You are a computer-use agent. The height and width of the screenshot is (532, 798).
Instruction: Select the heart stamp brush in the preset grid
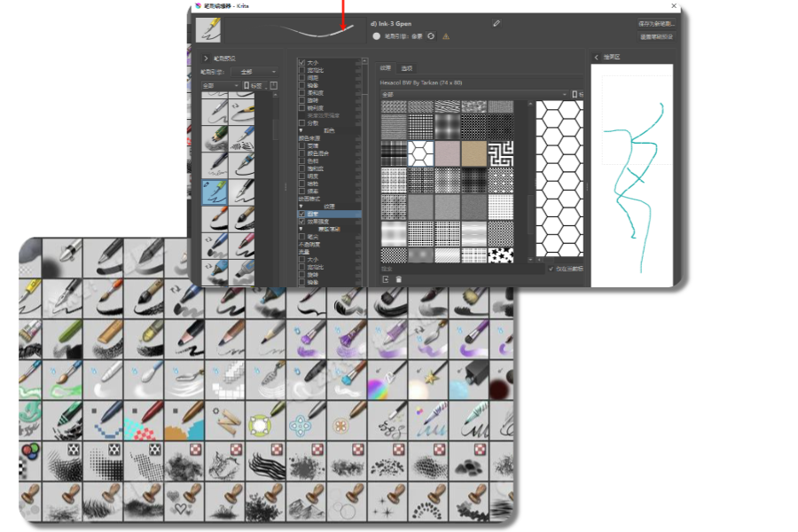click(x=184, y=502)
